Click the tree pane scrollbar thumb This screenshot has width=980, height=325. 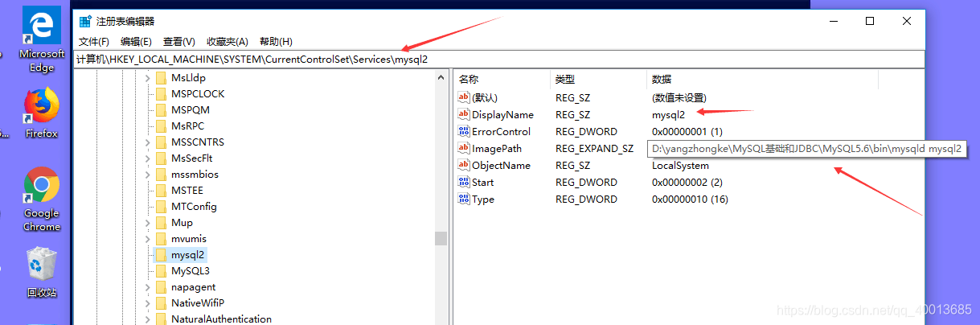point(441,239)
